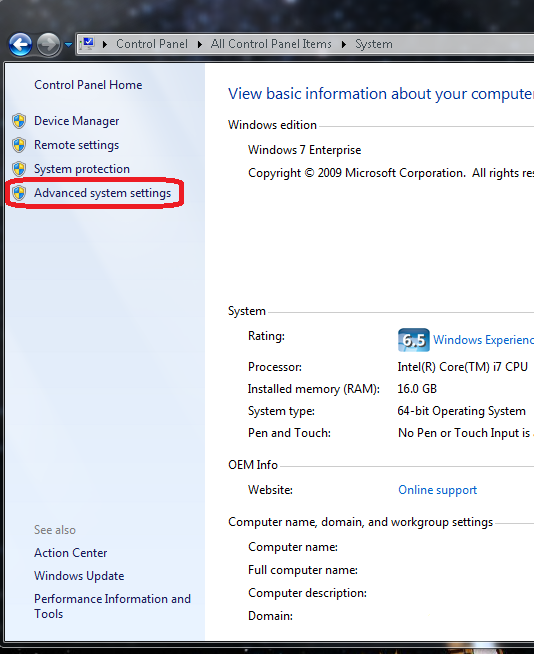
Task: Click the Windows 7 Enterprise text
Action: click(x=305, y=150)
